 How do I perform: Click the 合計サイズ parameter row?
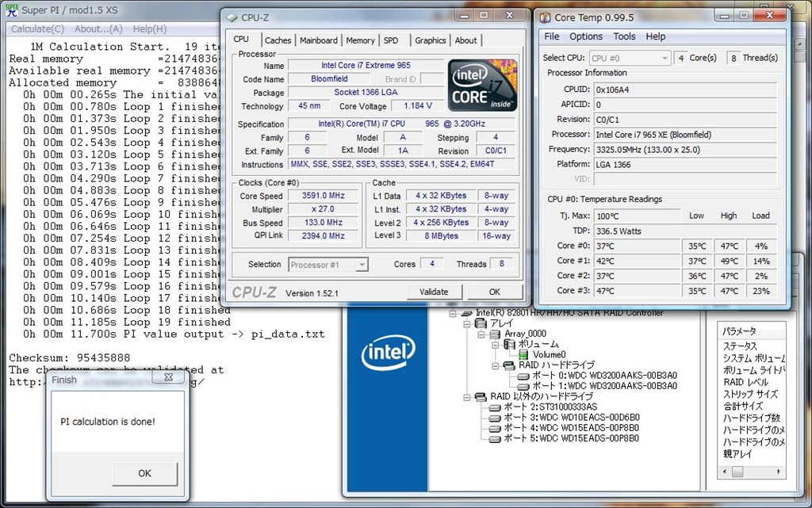pos(743,406)
